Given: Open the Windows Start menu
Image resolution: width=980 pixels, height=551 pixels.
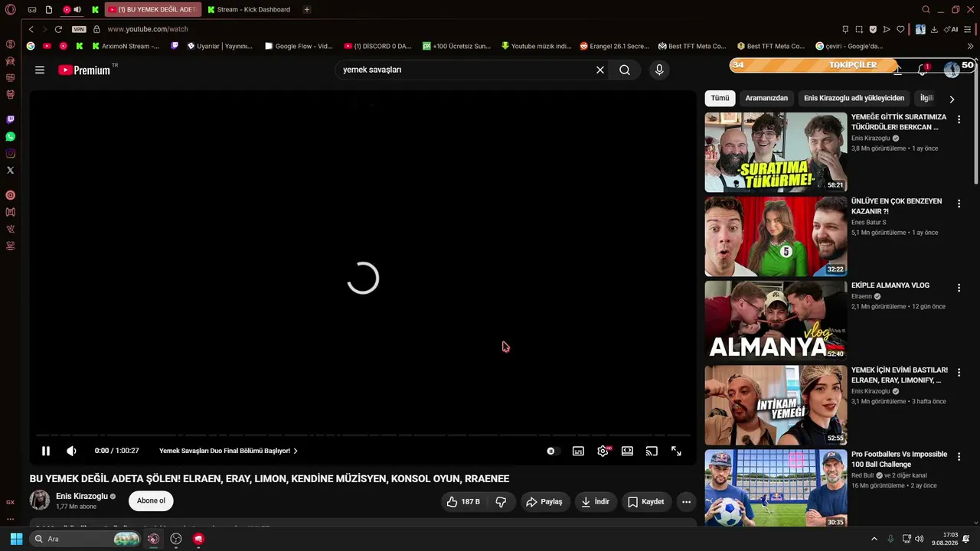Looking at the screenshot, I should coord(16,539).
